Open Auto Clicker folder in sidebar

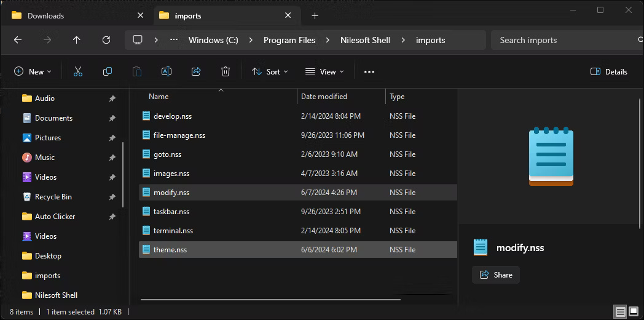pyautogui.click(x=49, y=217)
